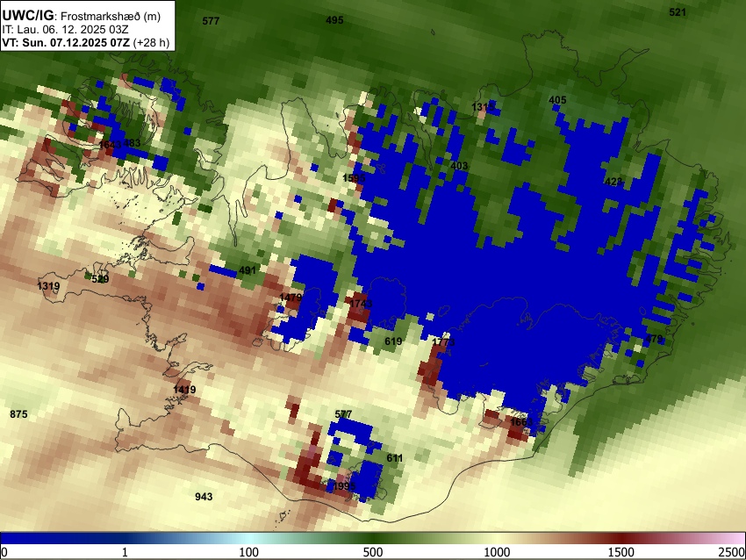Click the map value label 483

[x=132, y=143]
